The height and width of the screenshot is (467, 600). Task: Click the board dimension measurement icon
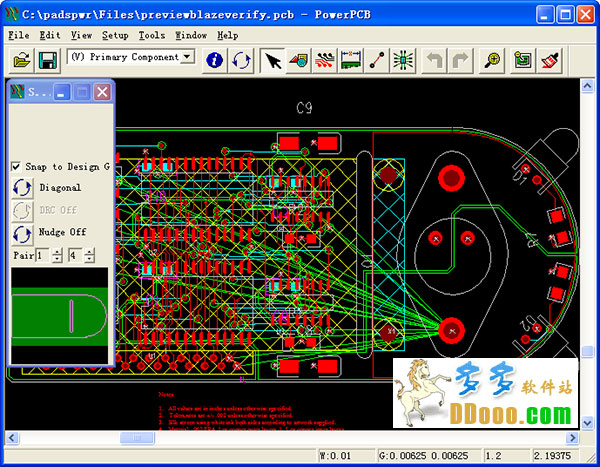pos(351,60)
